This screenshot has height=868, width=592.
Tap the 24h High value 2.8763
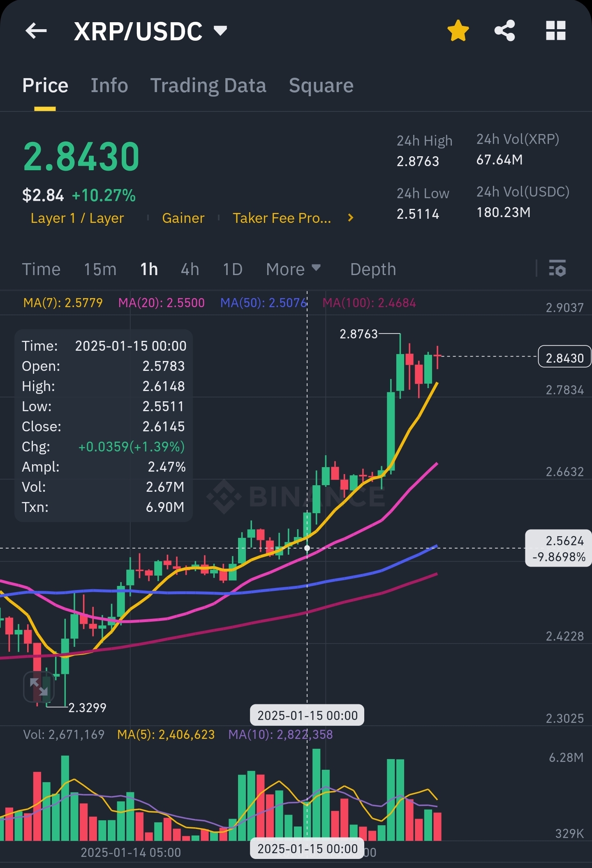point(418,161)
